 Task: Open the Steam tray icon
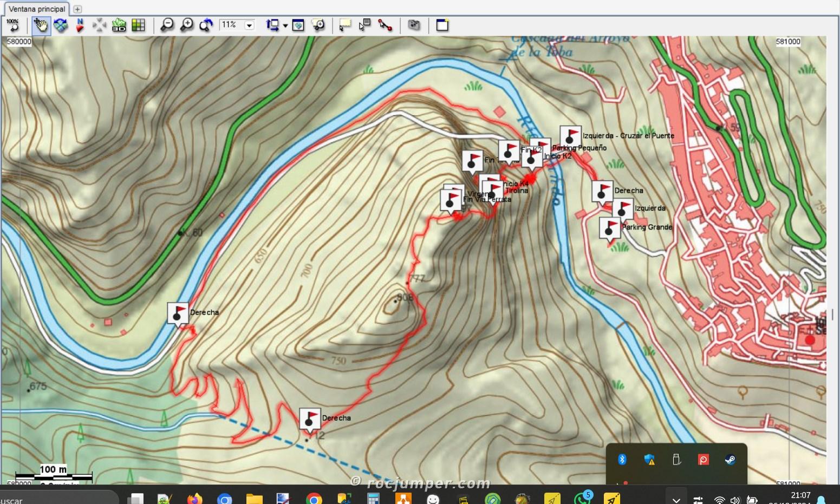pyautogui.click(x=730, y=460)
